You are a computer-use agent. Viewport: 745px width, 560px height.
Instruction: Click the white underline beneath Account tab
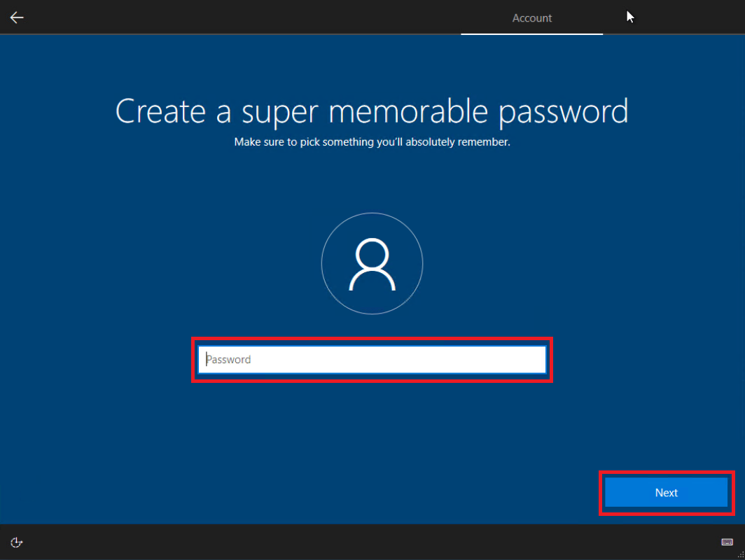click(532, 34)
